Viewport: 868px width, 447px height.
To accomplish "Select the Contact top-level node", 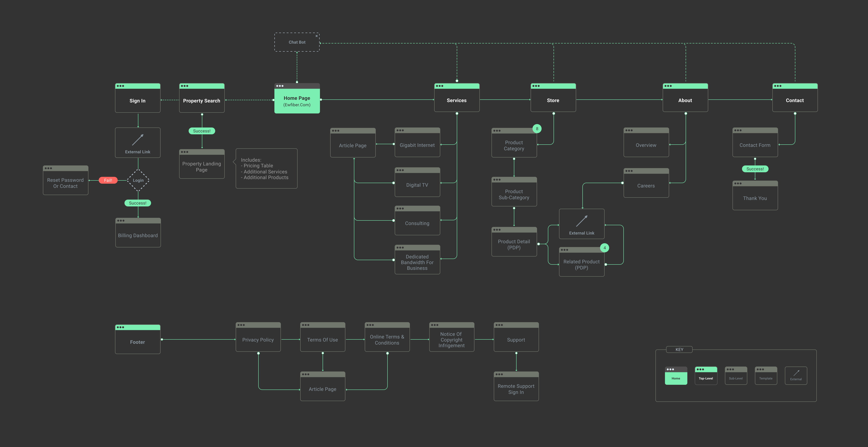I will pos(795,98).
